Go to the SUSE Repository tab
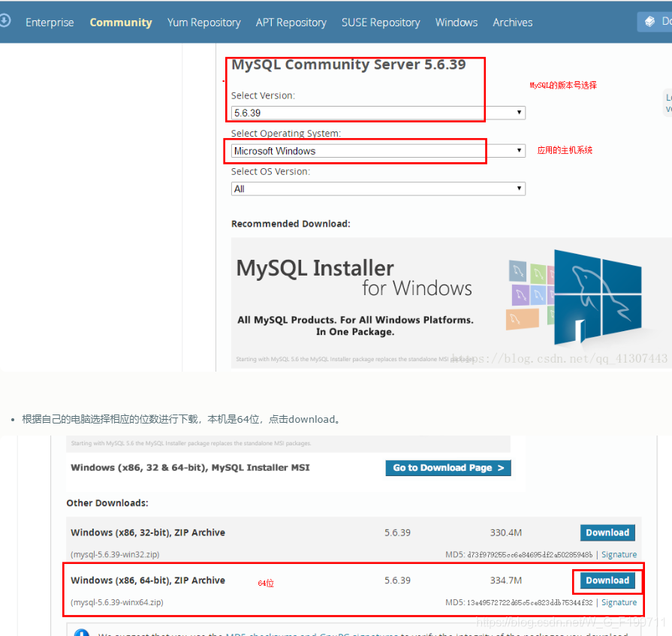The image size is (672, 636). point(381,23)
